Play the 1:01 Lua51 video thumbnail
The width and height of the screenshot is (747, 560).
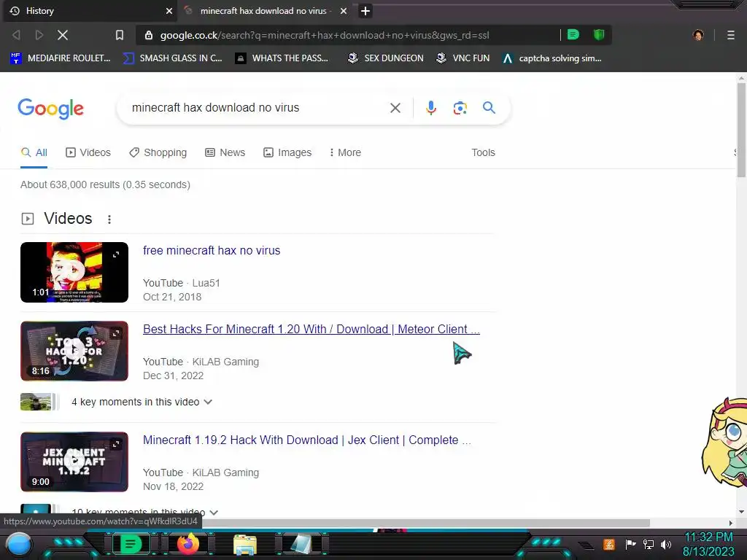(x=74, y=273)
